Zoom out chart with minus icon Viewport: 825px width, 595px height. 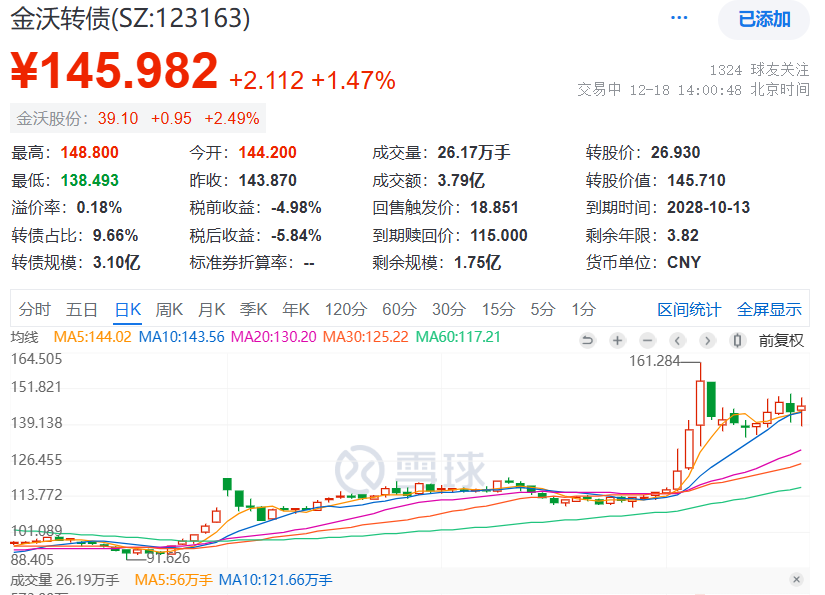(x=648, y=341)
